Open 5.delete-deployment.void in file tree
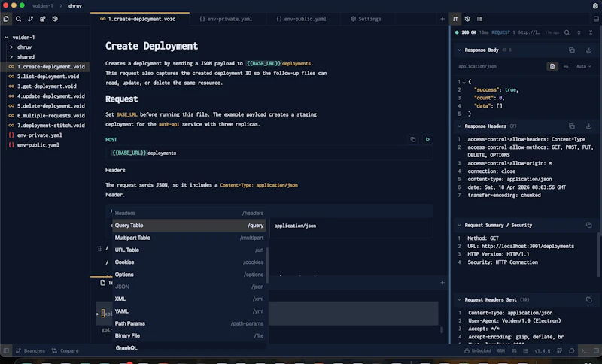The height and width of the screenshot is (364, 602). 50,106
